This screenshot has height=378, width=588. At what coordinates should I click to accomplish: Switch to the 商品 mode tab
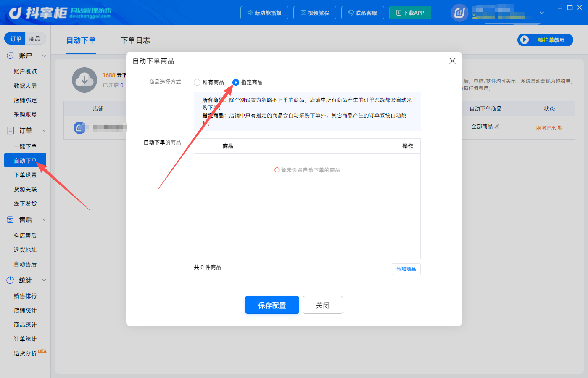click(x=35, y=39)
